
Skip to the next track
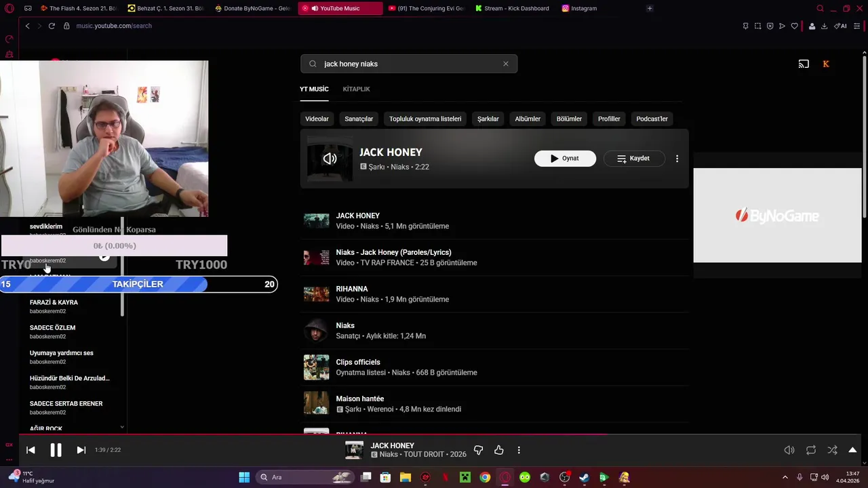(81, 450)
